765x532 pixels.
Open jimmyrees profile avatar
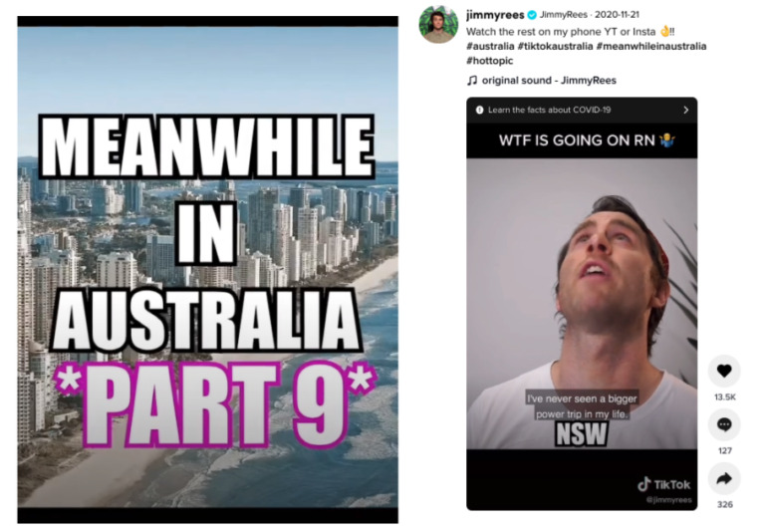pos(438,24)
